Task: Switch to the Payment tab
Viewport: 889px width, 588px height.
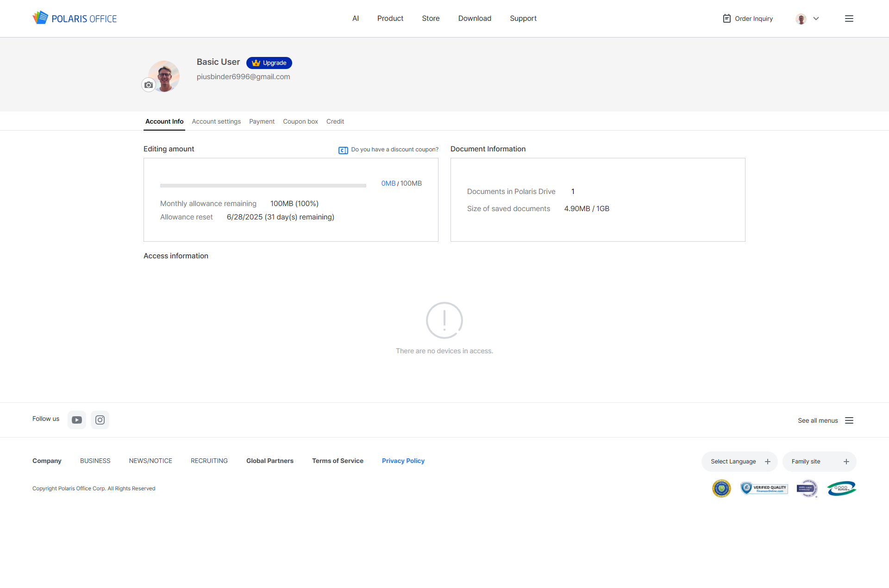Action: coord(262,121)
